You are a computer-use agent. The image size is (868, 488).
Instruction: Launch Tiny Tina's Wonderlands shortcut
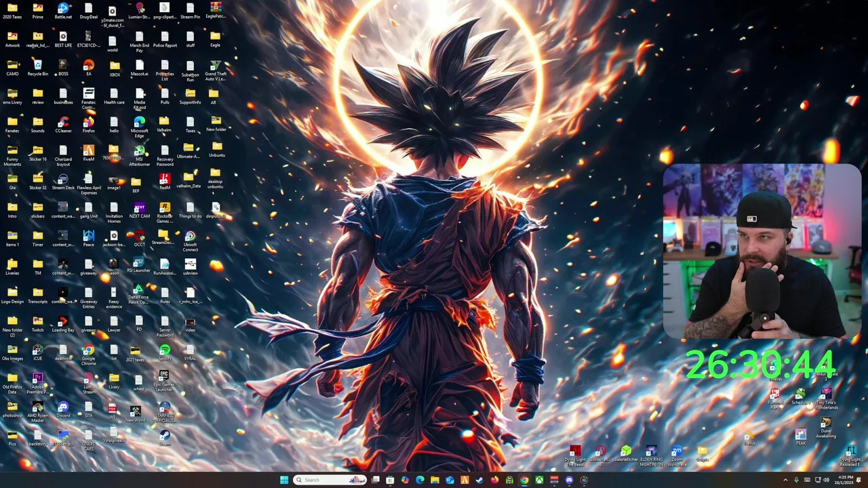pos(826,398)
